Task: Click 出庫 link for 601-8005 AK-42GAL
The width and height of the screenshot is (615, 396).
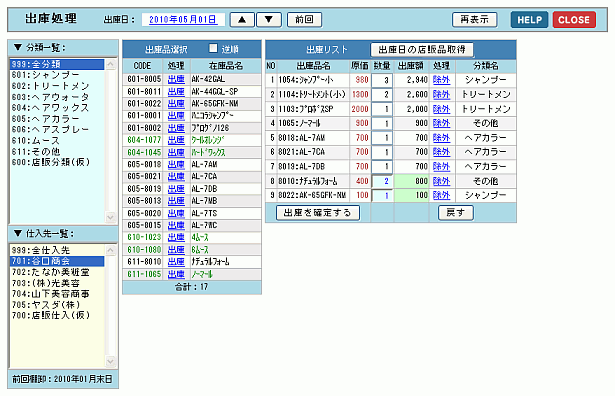Action: [176, 79]
